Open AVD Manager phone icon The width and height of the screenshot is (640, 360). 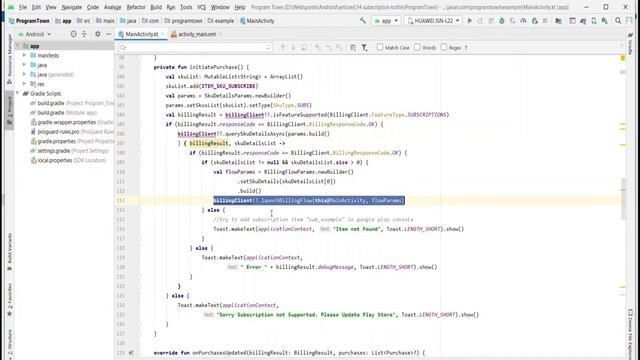point(593,20)
